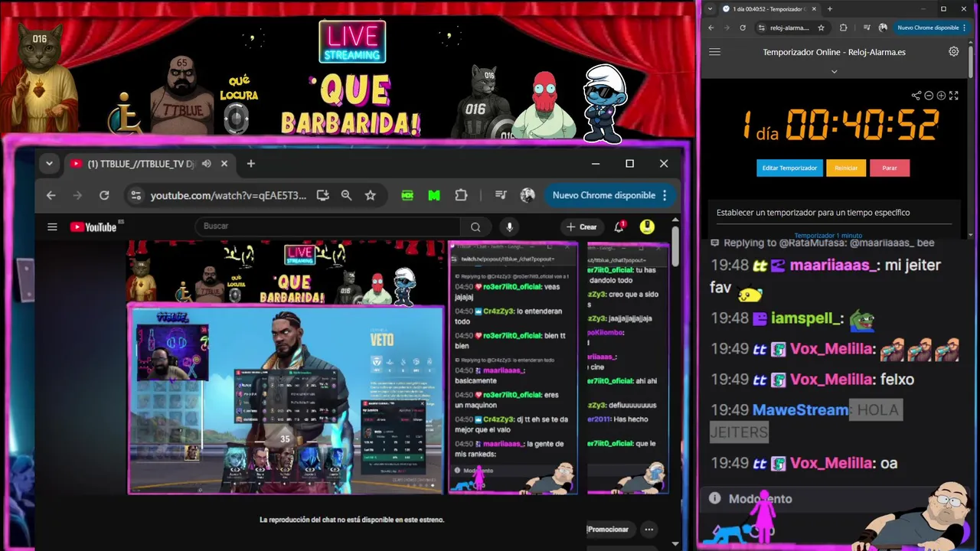Click the reloj-alarma address bar
Screen dimensions: 980x551
(x=788, y=28)
